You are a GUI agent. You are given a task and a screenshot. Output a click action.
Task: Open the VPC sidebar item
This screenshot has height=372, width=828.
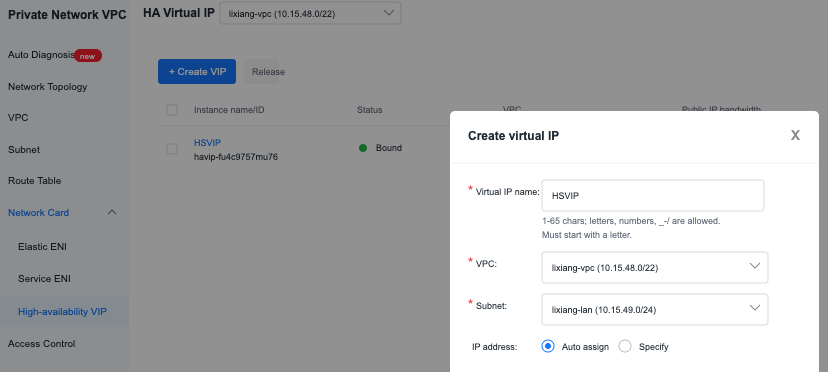[18, 118]
